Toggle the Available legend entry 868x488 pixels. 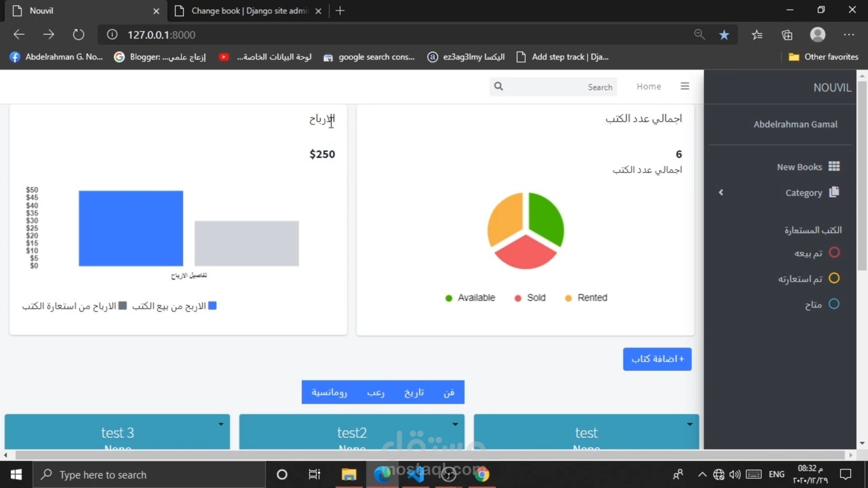tap(470, 298)
